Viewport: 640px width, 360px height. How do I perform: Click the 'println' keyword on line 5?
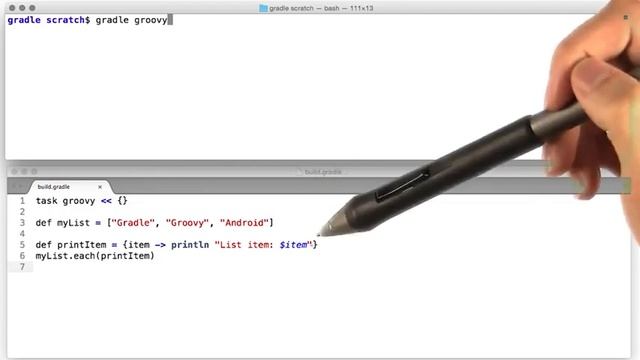[x=190, y=245]
